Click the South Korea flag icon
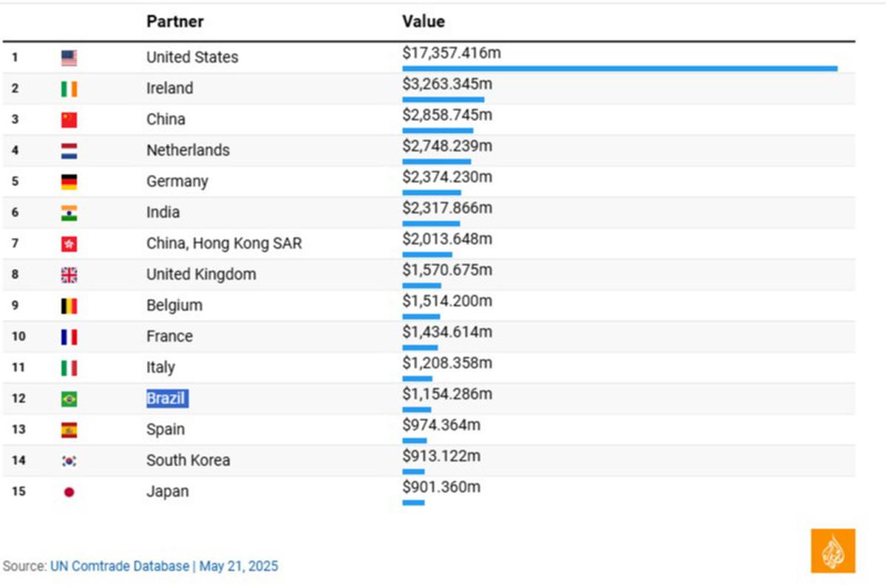This screenshot has width=887, height=588. point(69,461)
